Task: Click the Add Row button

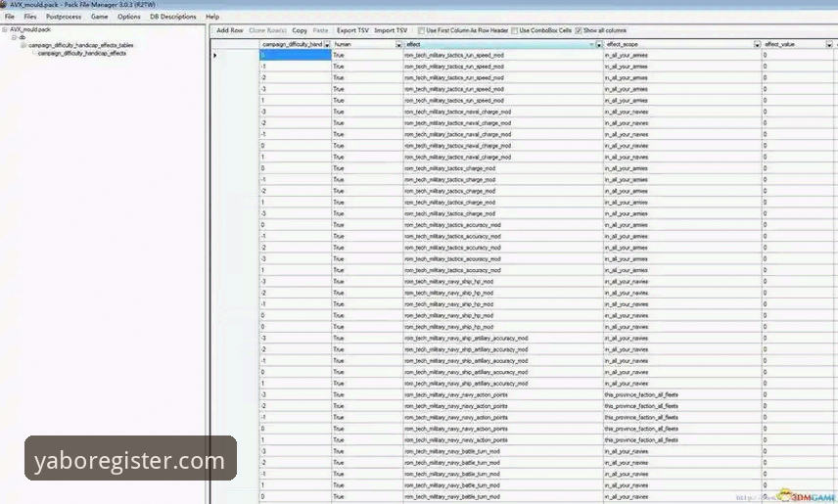Action: [230, 30]
